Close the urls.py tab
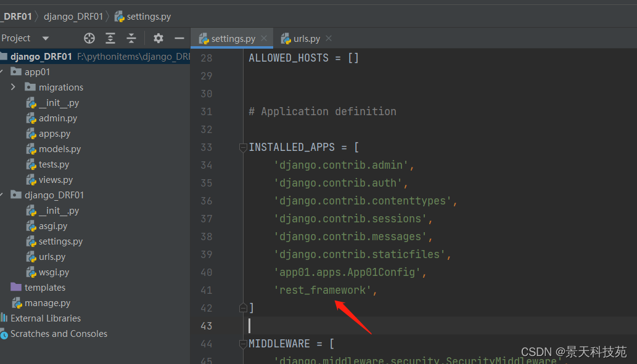The width and height of the screenshot is (637, 364). 328,38
